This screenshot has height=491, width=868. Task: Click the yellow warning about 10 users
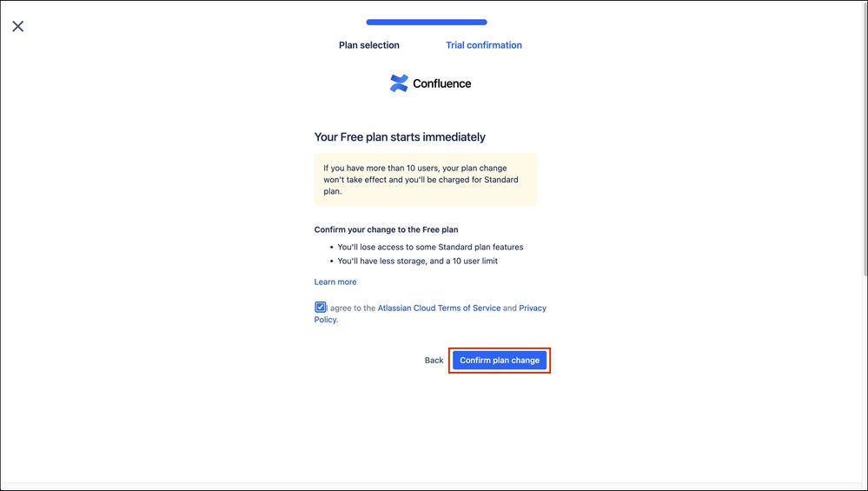[x=425, y=179]
